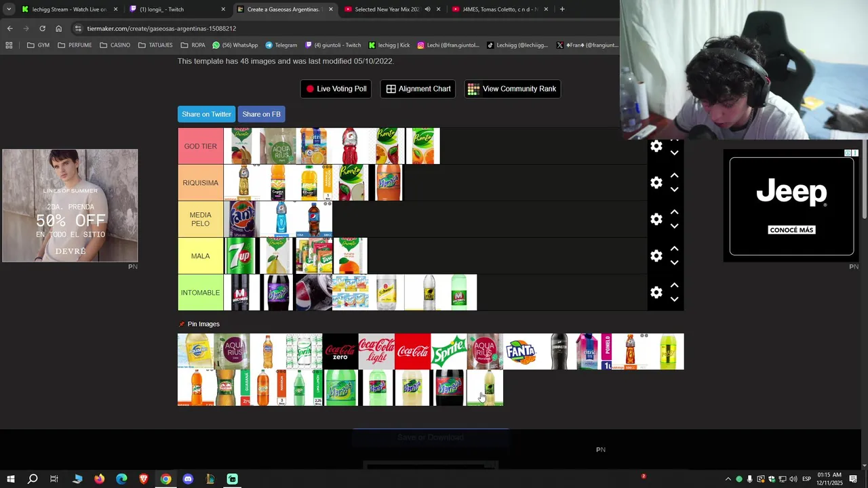This screenshot has width=868, height=488.
Task: Go to browser home page
Action: coord(58,28)
